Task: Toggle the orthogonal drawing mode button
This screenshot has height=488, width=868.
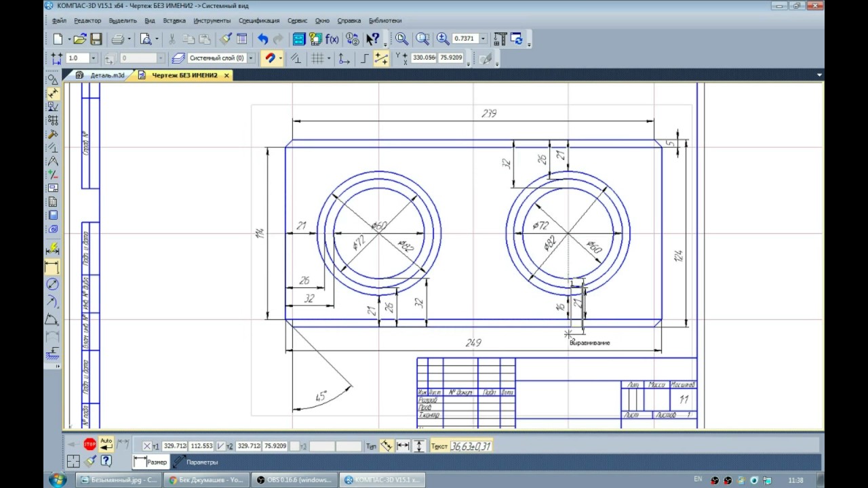Action: (x=365, y=59)
